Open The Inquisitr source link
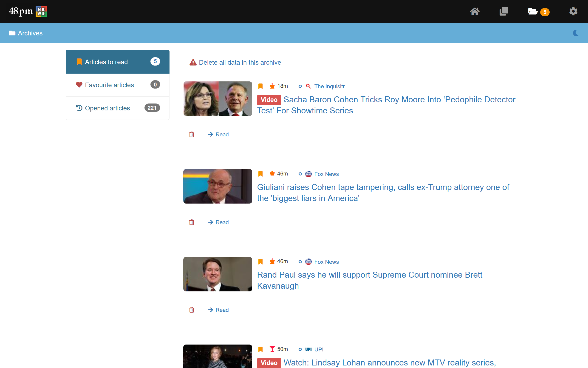 [x=329, y=86]
